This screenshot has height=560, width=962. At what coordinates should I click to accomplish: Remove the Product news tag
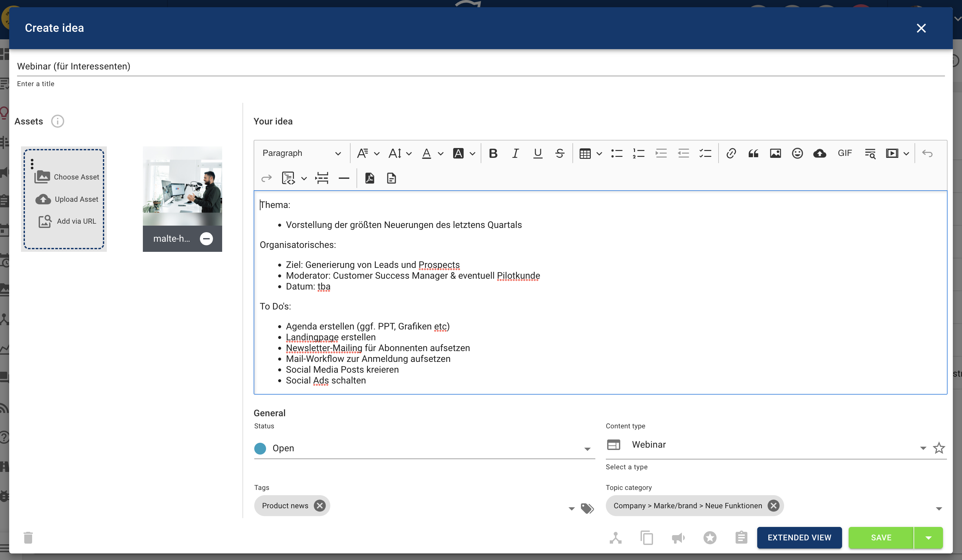coord(319,506)
